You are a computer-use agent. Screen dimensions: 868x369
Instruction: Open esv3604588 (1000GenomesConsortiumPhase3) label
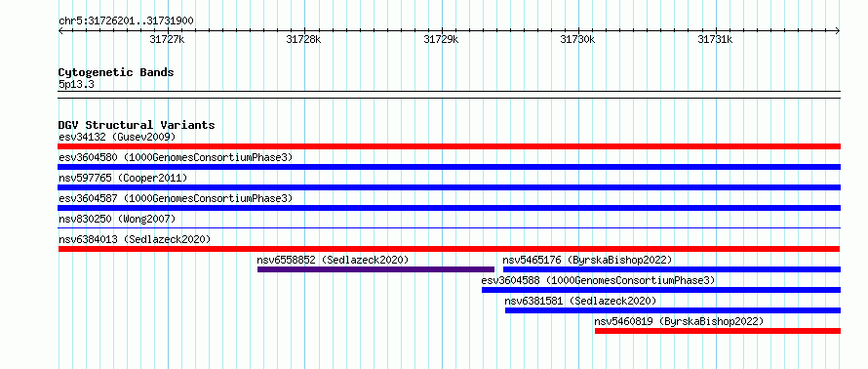coord(599,280)
